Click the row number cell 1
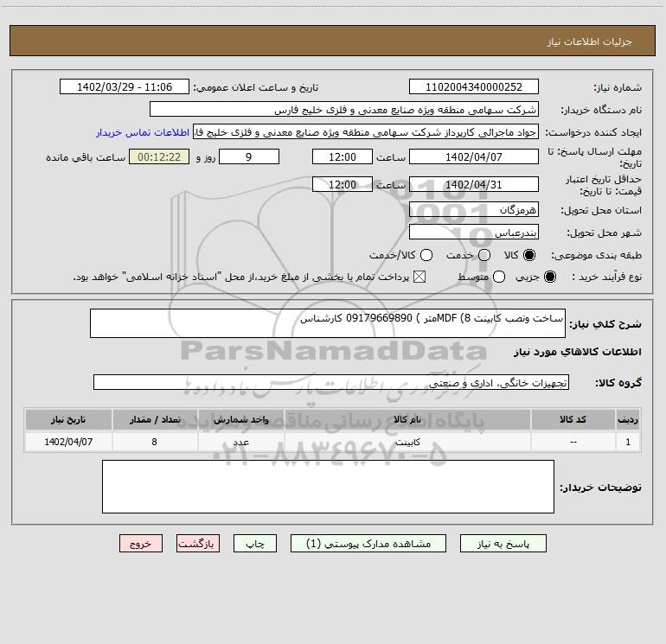The image size is (666, 644). (x=628, y=442)
